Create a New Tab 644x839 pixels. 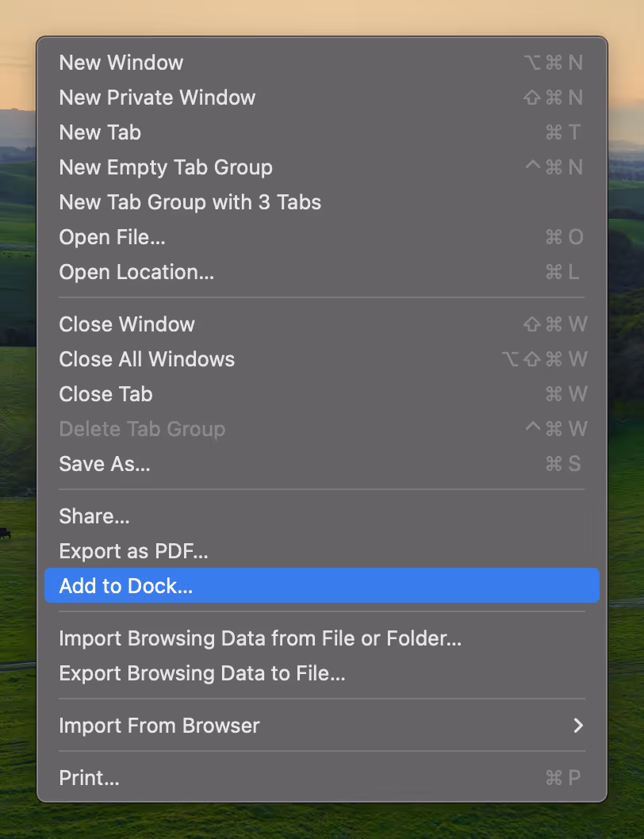click(x=100, y=132)
